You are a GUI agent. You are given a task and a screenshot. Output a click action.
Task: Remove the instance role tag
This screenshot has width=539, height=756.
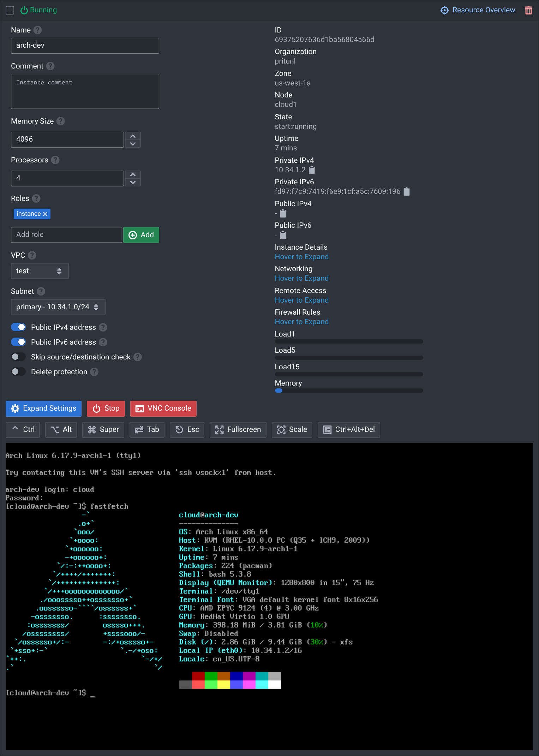click(x=45, y=214)
